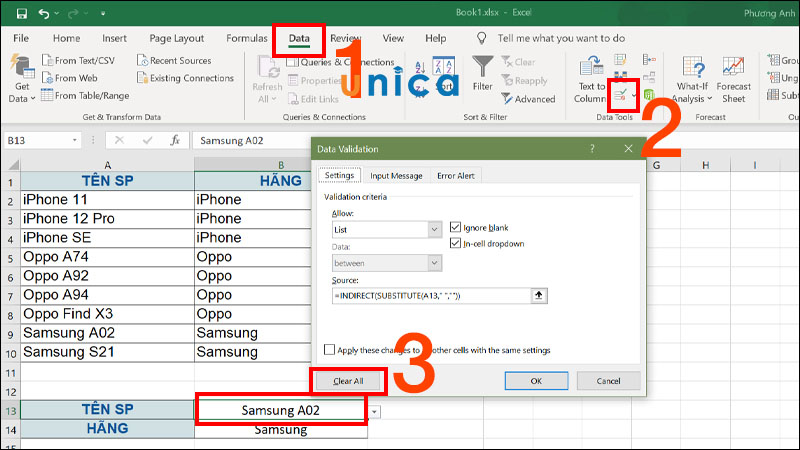800x450 pixels.
Task: Click the select-all corner triangle
Action: 13,165
